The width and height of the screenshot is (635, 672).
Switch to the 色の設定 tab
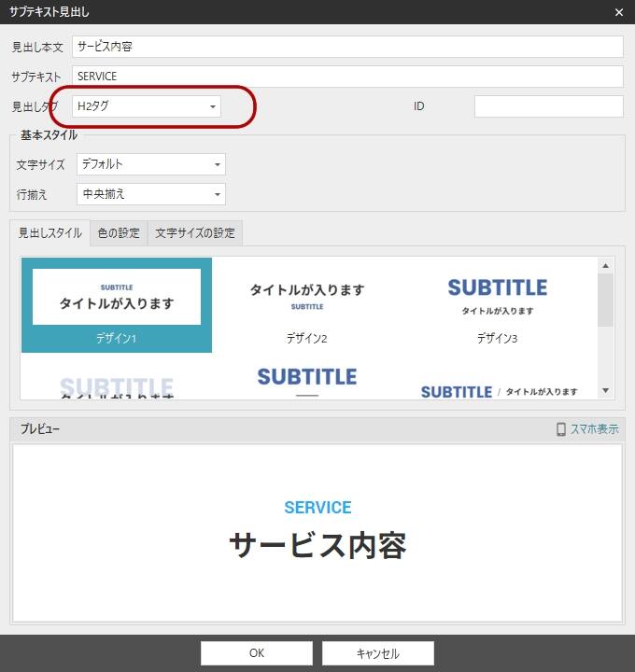(x=119, y=233)
